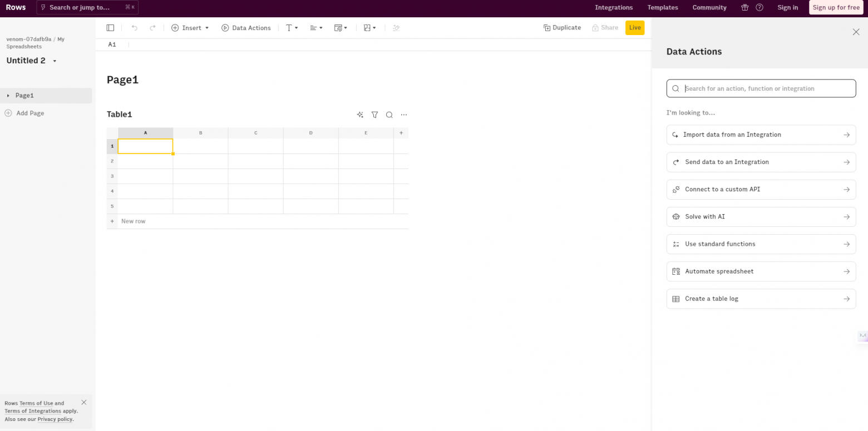Click the Data Actions search field
Viewport: 868px width, 431px height.
[761, 88]
